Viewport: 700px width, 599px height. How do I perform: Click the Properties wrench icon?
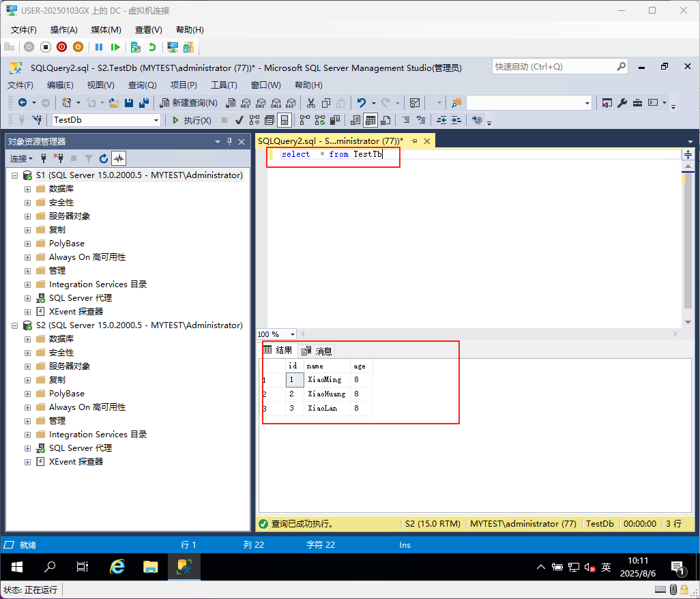tap(622, 103)
